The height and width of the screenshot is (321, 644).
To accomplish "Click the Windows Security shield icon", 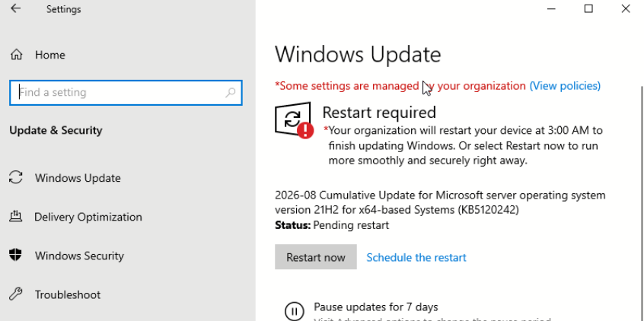I will pos(16,255).
